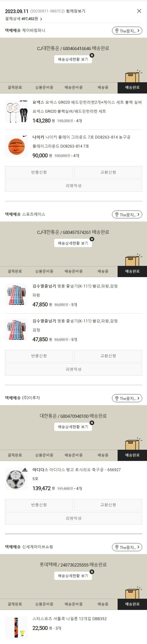View delivery tracking for 롯데택배 shipment
Screen dimensions: 147x644
pos(73,576)
